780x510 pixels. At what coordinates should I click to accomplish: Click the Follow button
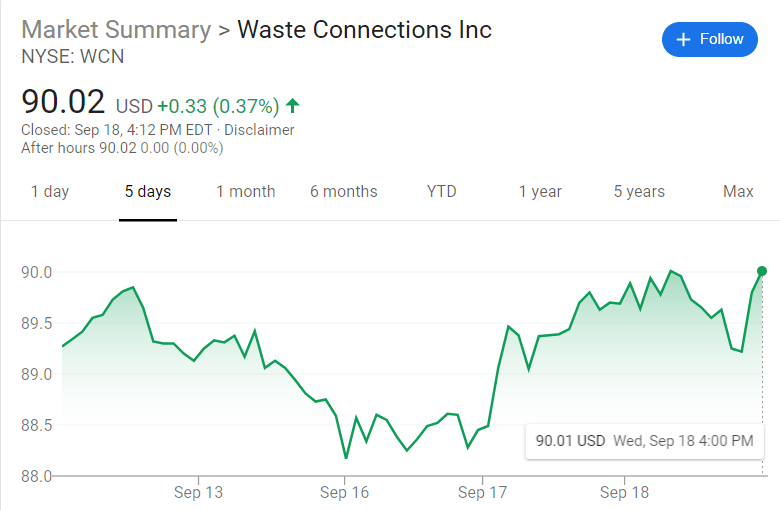(709, 39)
